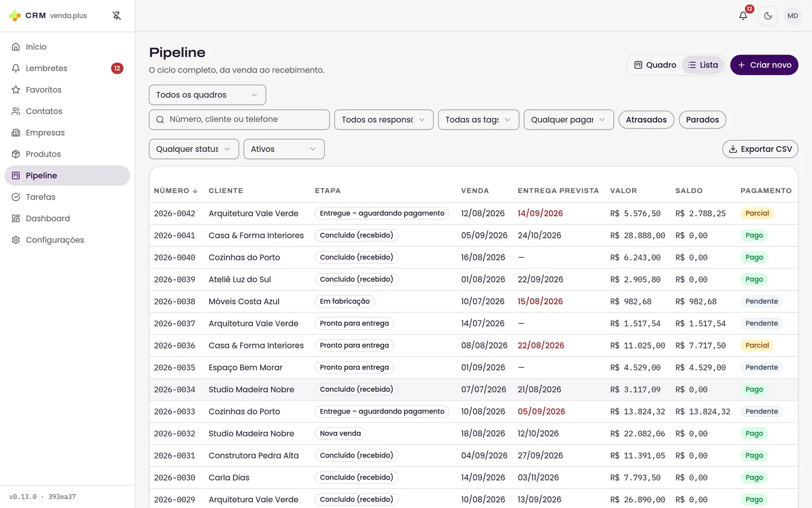Viewport: 812px width, 508px height.
Task: Sort by the CLIENTE column header
Action: [x=226, y=191]
